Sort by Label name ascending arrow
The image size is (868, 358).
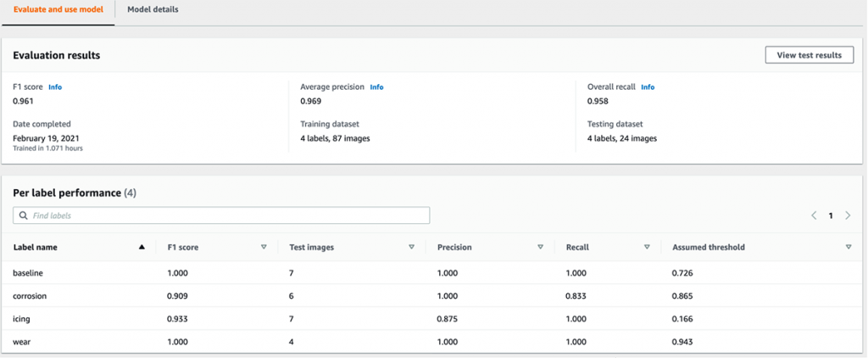(x=142, y=247)
